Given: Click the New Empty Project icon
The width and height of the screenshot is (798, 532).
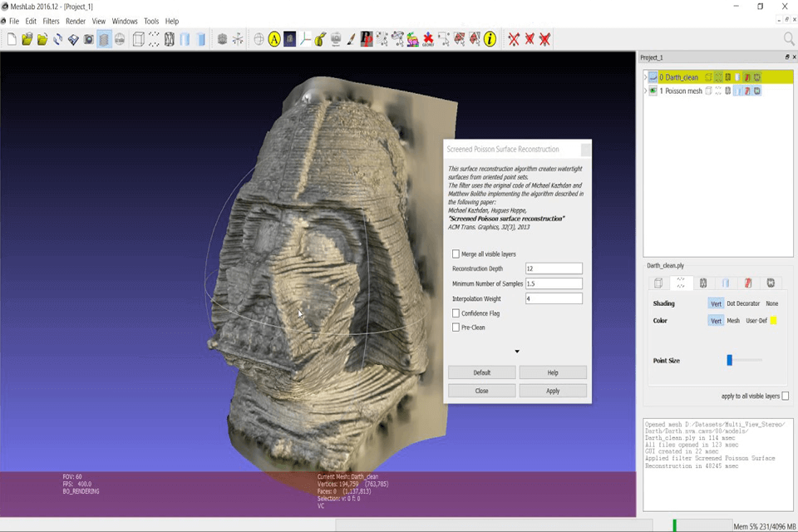Looking at the screenshot, I should (12, 39).
